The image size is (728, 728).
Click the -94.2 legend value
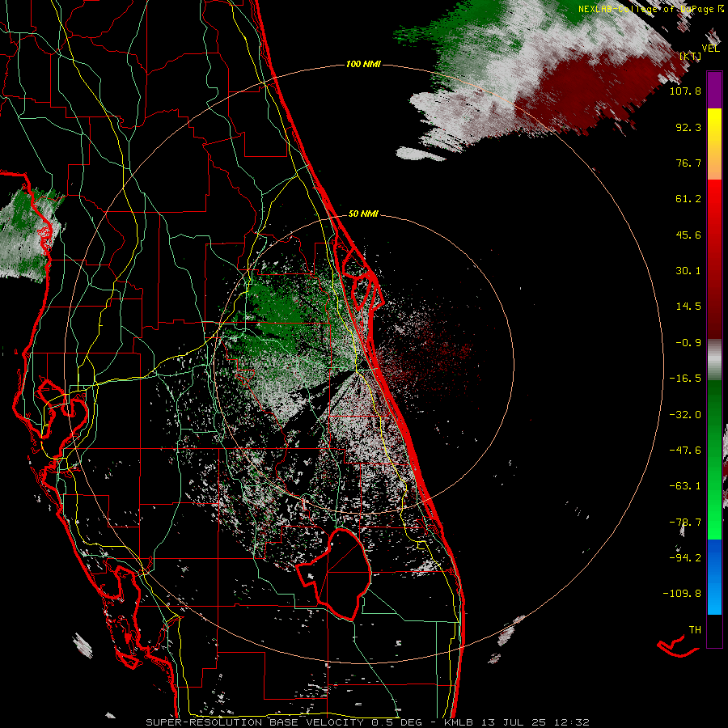coord(685,557)
